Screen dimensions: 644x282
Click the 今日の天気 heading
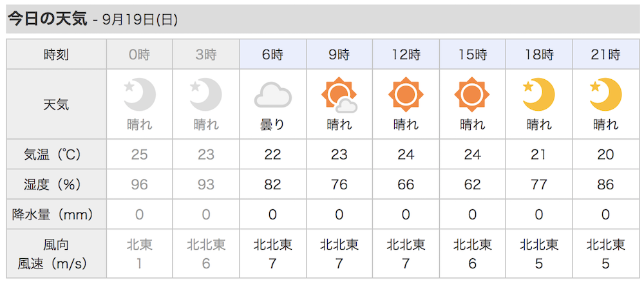[x=48, y=19]
